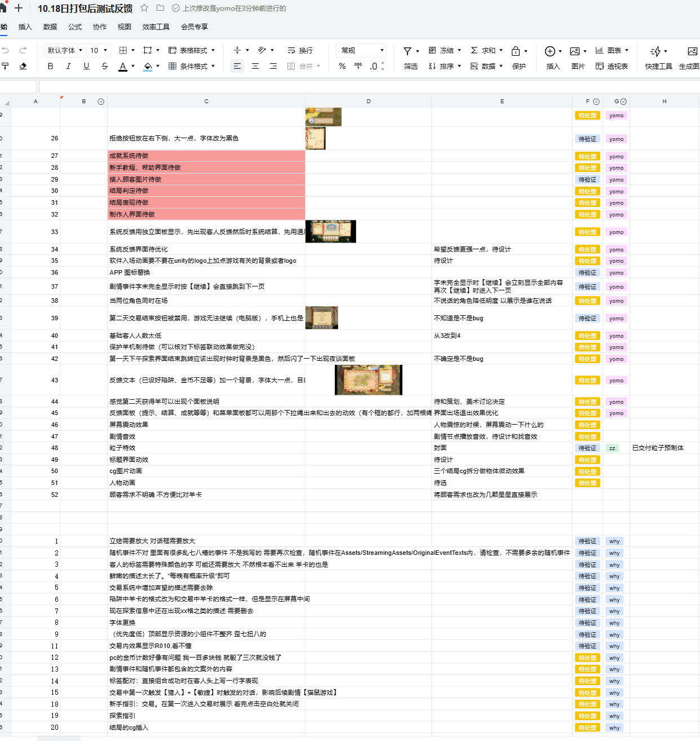Switch to the 视图 menu tab
Viewport: 700px width, 741px height.
[x=125, y=27]
